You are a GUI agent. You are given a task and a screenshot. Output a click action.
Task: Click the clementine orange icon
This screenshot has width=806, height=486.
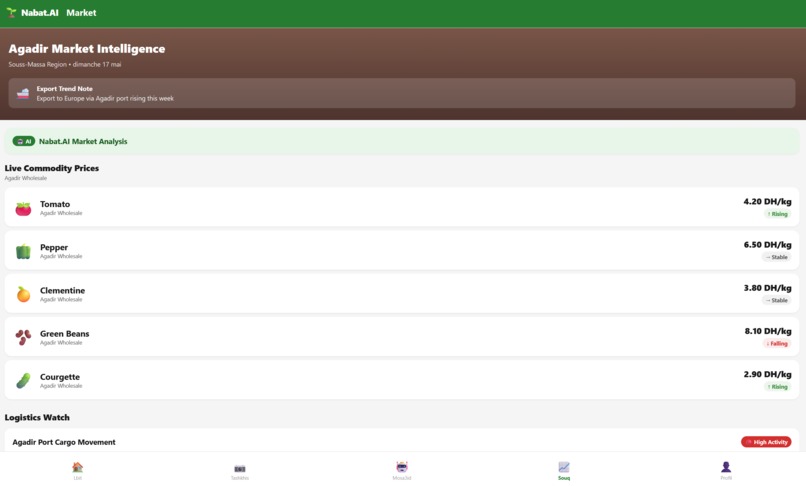[x=23, y=294]
